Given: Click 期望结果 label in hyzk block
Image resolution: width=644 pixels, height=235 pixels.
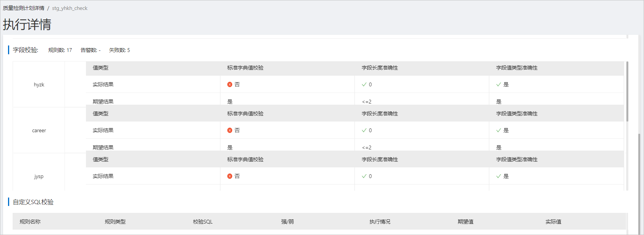Looking at the screenshot, I should click(x=103, y=101).
